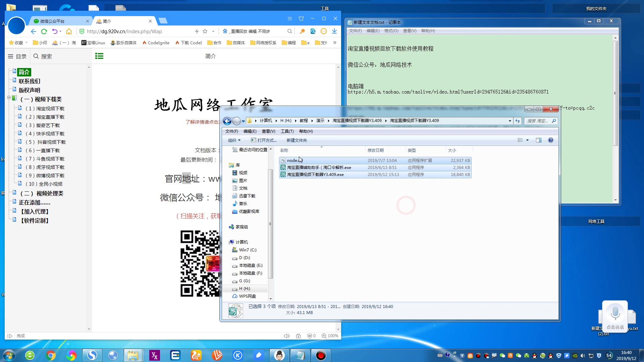Click the Explorer back arrow button
The width and height of the screenshot is (644, 362).
pos(227,121)
